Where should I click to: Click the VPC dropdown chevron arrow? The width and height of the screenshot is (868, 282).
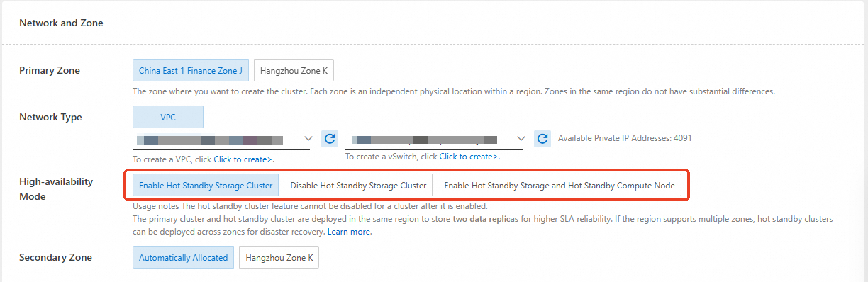click(x=308, y=138)
